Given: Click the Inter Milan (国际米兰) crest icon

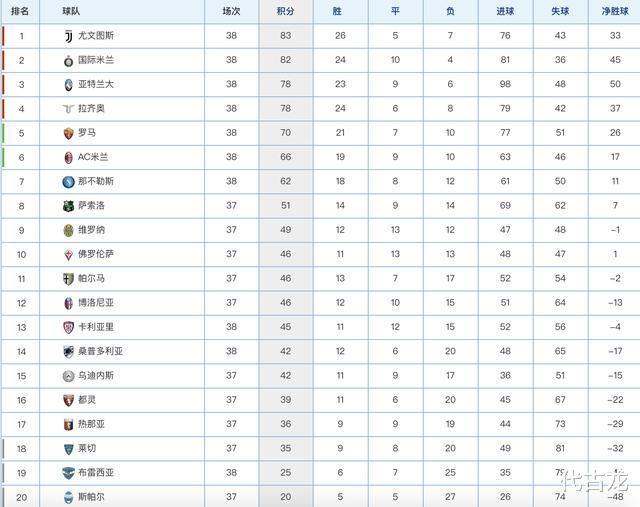Looking at the screenshot, I should click(x=68, y=60).
